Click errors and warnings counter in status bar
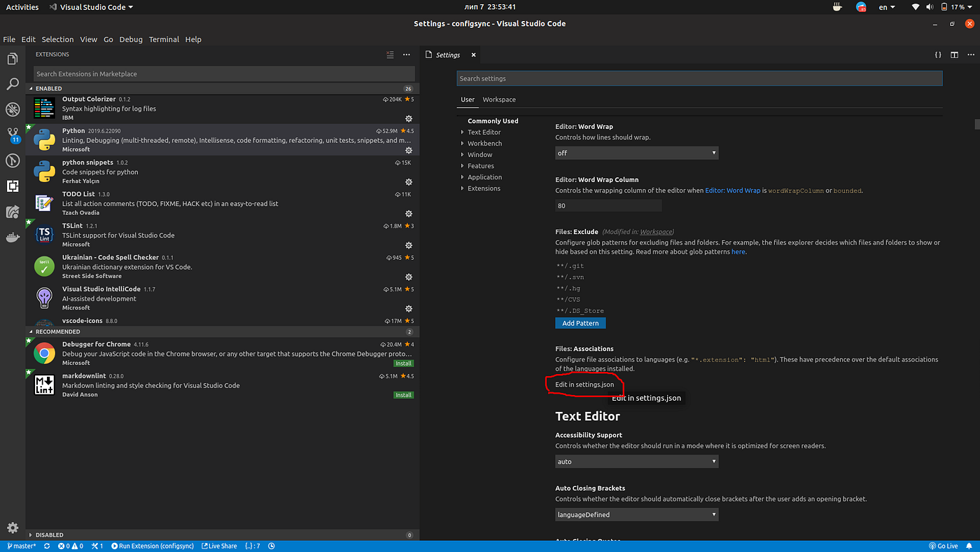The height and width of the screenshot is (552, 980). (x=71, y=546)
